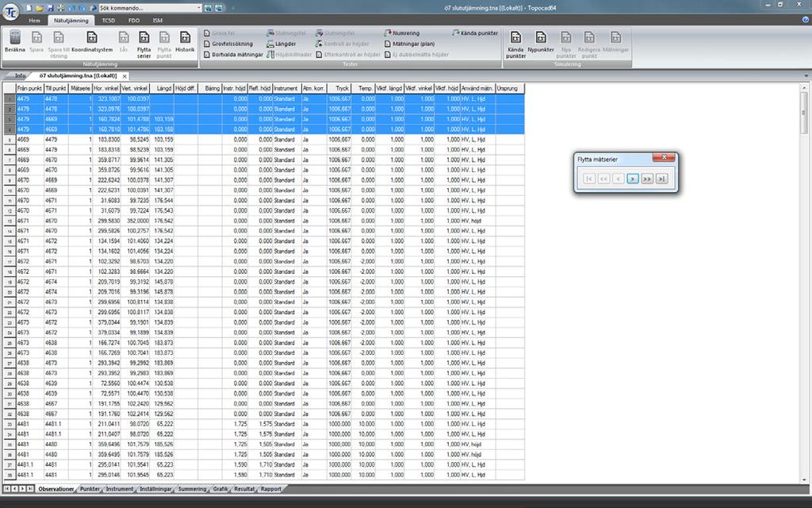Click the Topocad application logo button
The image size is (812, 508).
click(10, 11)
